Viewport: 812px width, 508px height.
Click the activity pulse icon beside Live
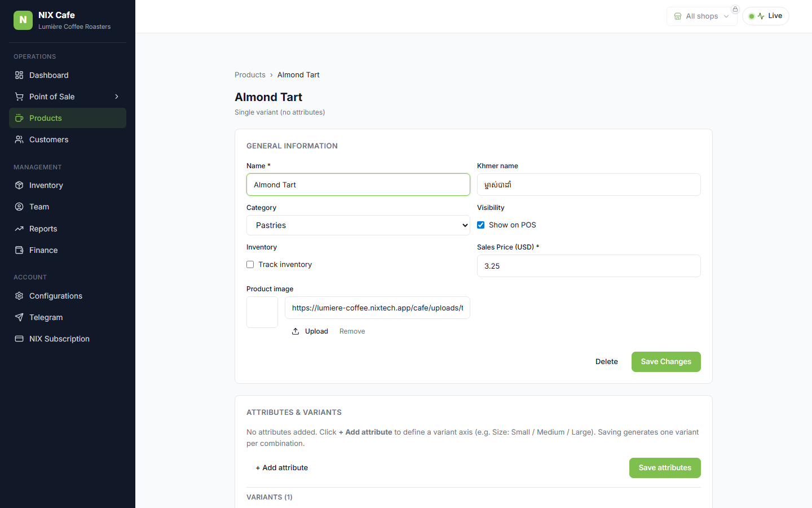761,16
